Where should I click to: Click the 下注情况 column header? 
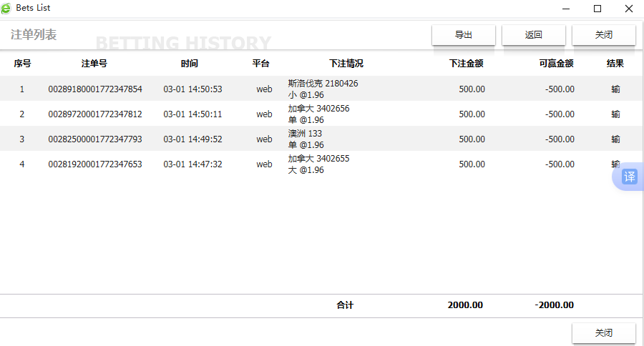(346, 64)
